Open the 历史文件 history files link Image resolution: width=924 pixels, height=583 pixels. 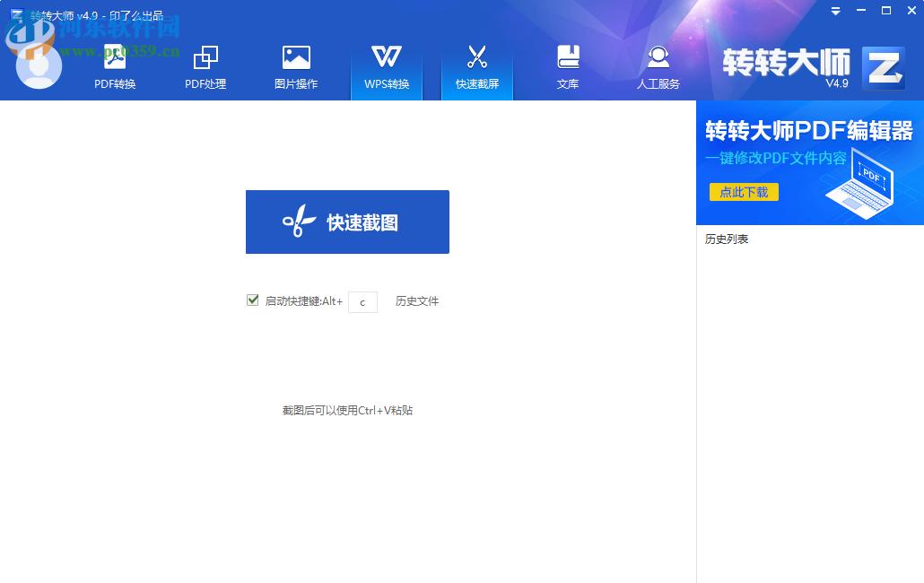point(416,301)
